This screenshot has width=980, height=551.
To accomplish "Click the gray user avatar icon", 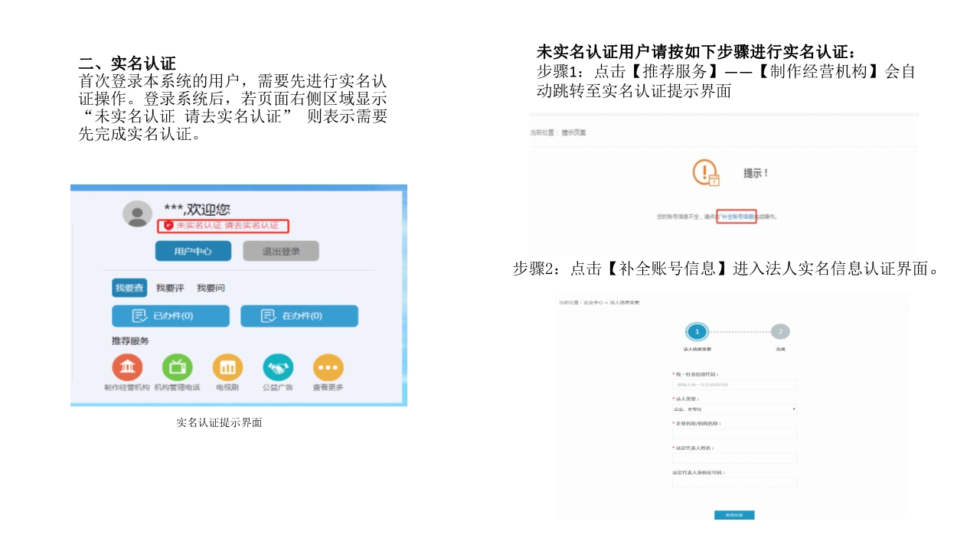I will [138, 214].
